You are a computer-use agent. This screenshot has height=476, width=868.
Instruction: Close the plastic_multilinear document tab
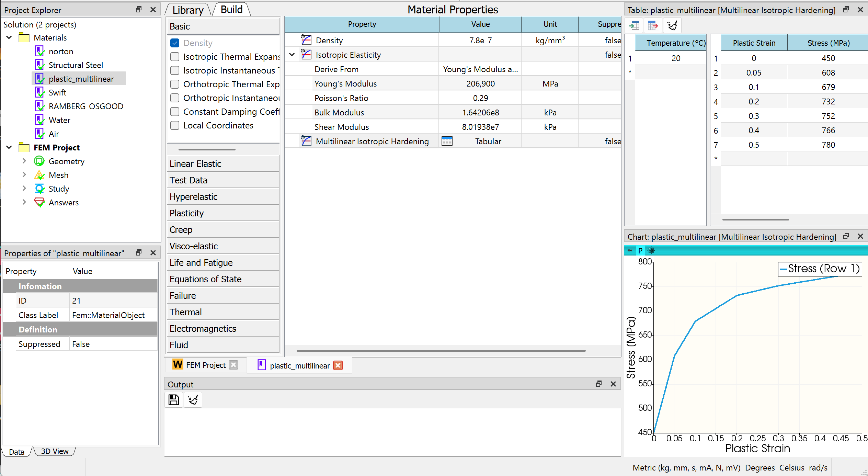point(338,365)
